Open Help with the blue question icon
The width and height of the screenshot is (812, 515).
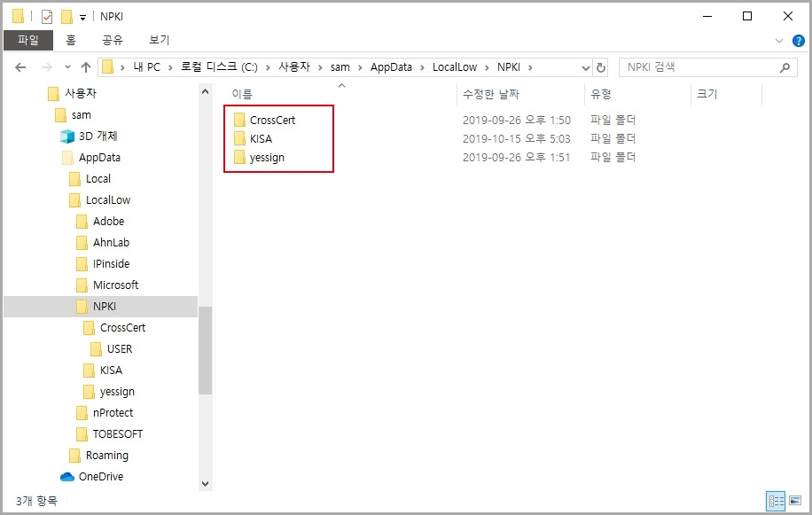[799, 41]
